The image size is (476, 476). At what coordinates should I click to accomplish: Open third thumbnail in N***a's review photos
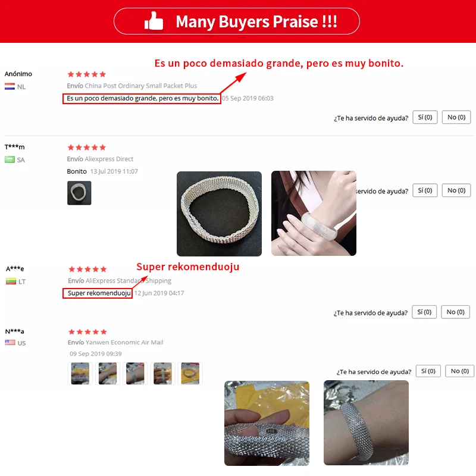(x=135, y=374)
